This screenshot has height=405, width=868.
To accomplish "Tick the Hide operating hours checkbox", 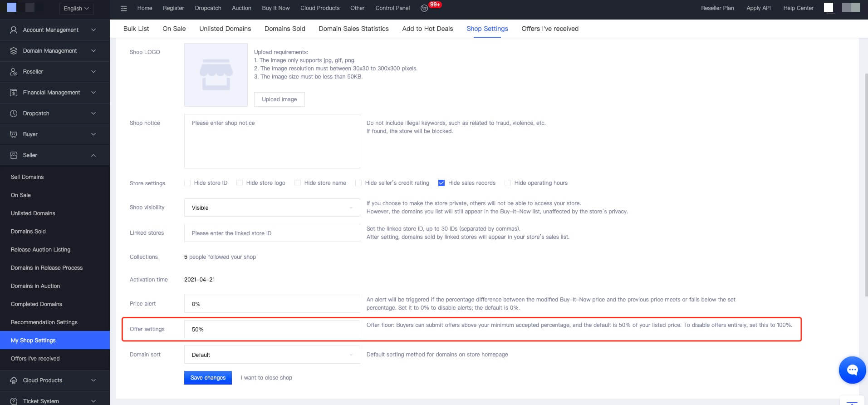I will point(508,183).
